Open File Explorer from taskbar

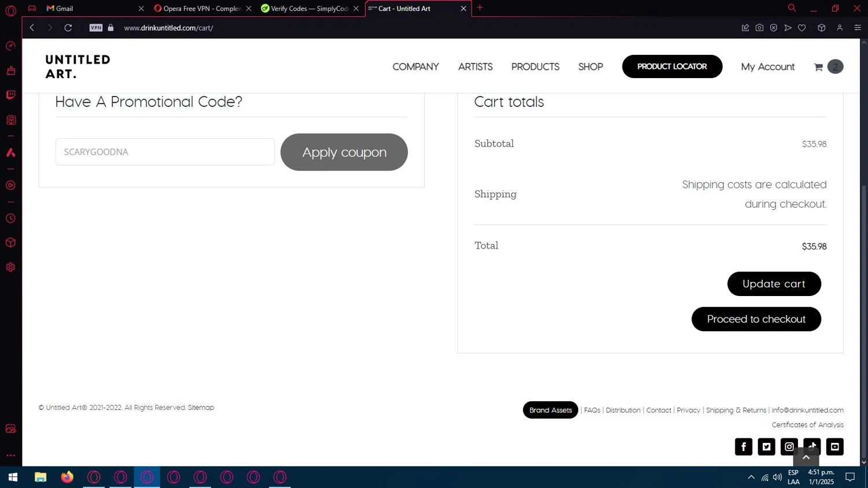pos(40,477)
